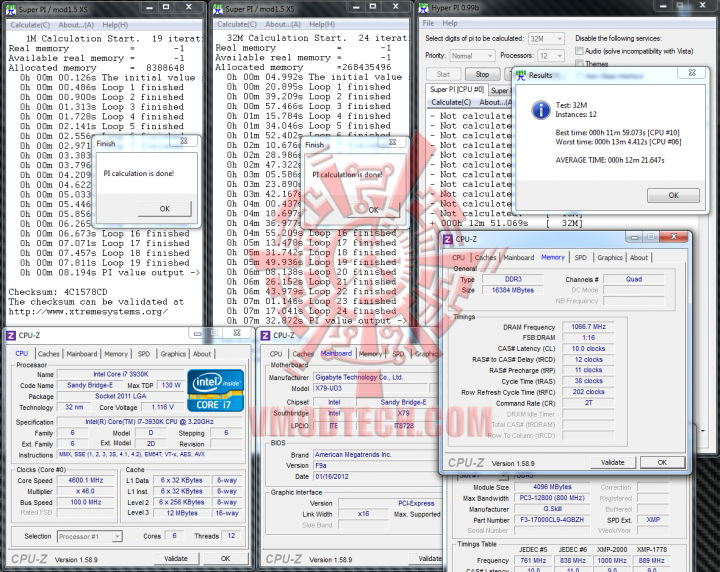Image resolution: width=720 pixels, height=572 pixels.
Task: Click the Super PI 1M window title icon
Action: [11, 9]
